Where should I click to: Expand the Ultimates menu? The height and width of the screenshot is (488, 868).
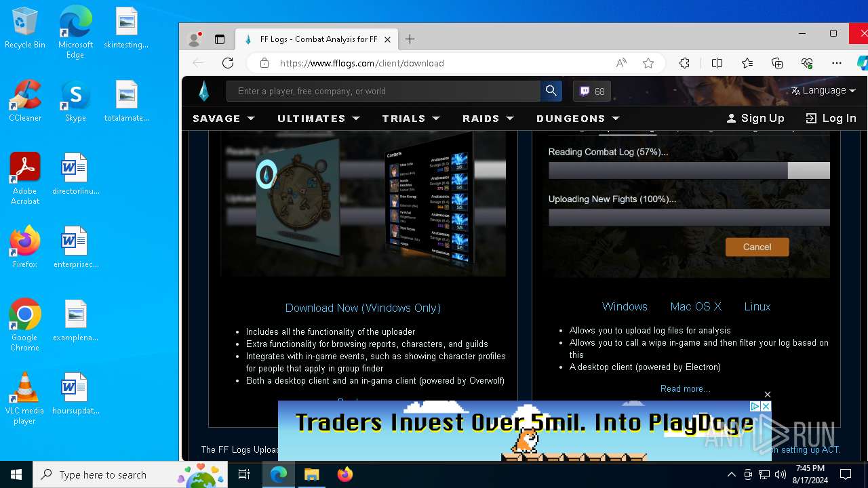pyautogui.click(x=318, y=118)
